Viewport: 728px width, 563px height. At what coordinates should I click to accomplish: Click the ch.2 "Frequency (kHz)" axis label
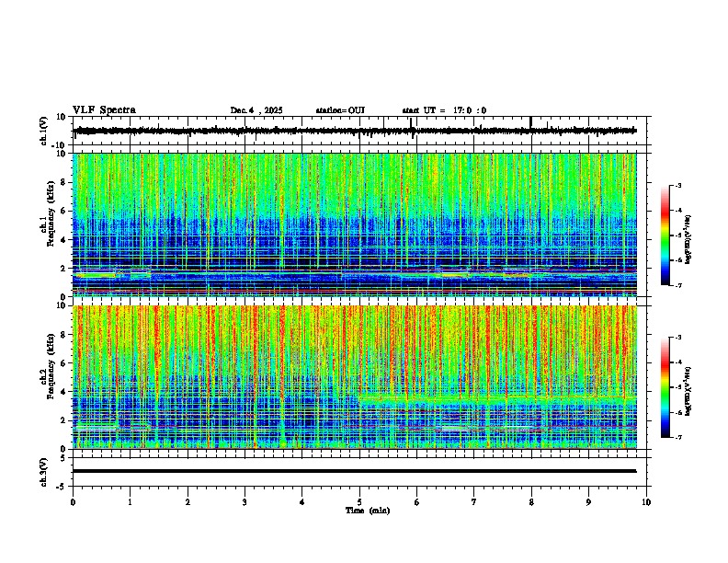50,366
